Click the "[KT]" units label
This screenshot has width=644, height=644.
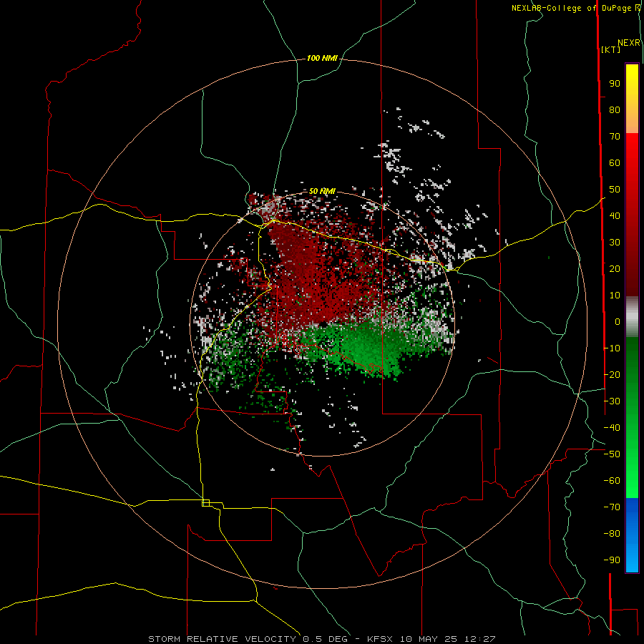click(611, 49)
